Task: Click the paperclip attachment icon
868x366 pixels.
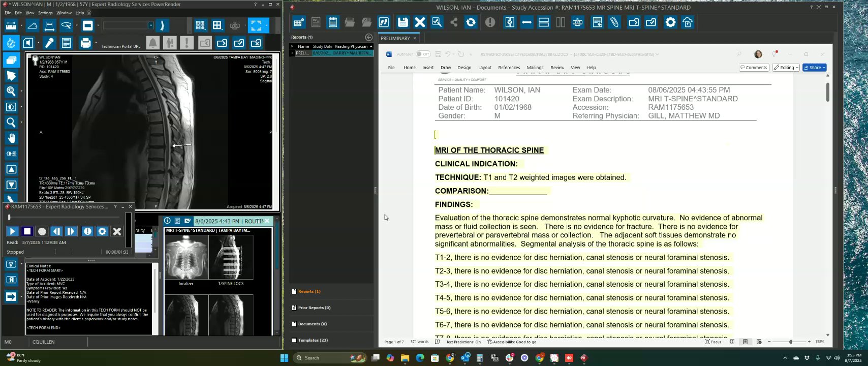Action: click(614, 22)
